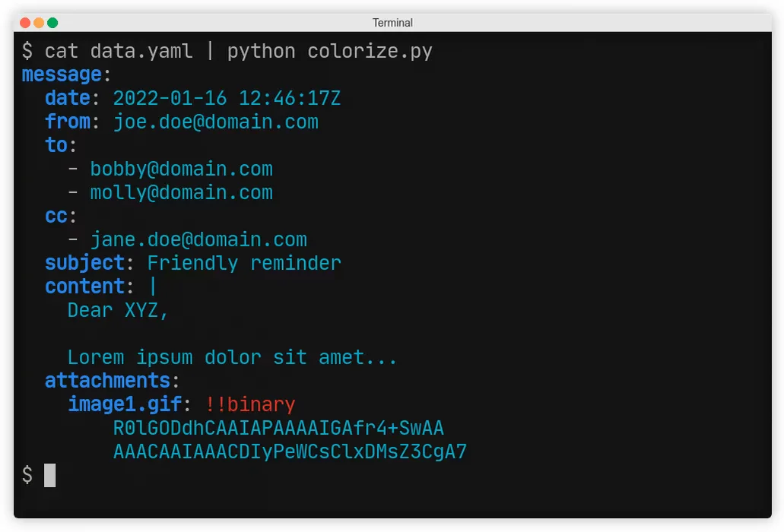Click the cursor block at the prompt
This screenshot has width=784, height=532.
(49, 475)
